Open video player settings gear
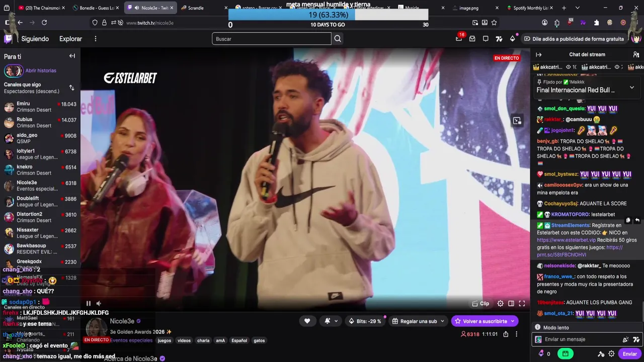 tap(500, 303)
